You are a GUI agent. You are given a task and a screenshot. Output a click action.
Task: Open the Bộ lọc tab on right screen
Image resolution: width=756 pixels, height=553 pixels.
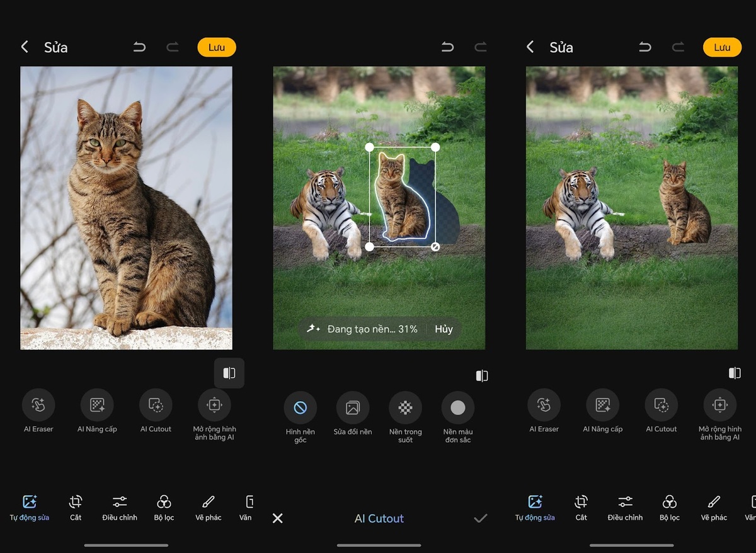coord(670,508)
